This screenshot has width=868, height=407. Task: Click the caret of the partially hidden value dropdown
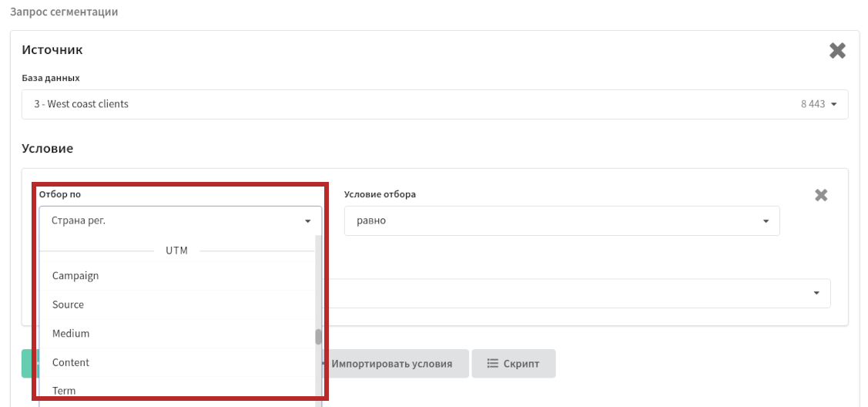coord(816,293)
